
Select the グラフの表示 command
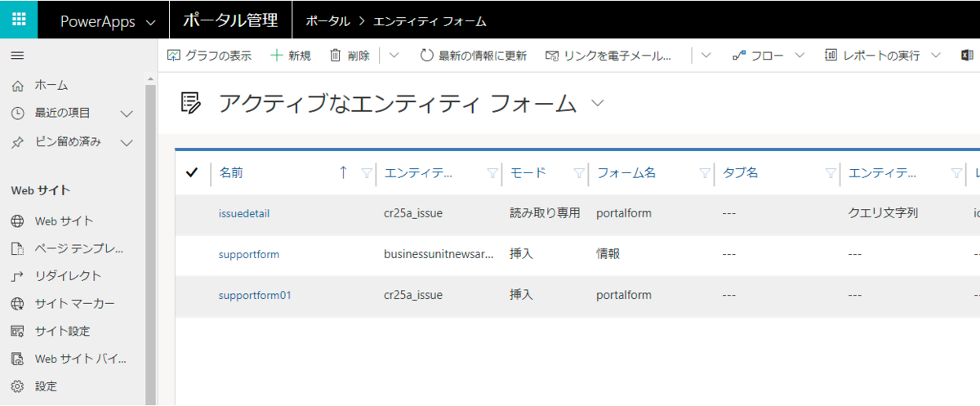(209, 56)
